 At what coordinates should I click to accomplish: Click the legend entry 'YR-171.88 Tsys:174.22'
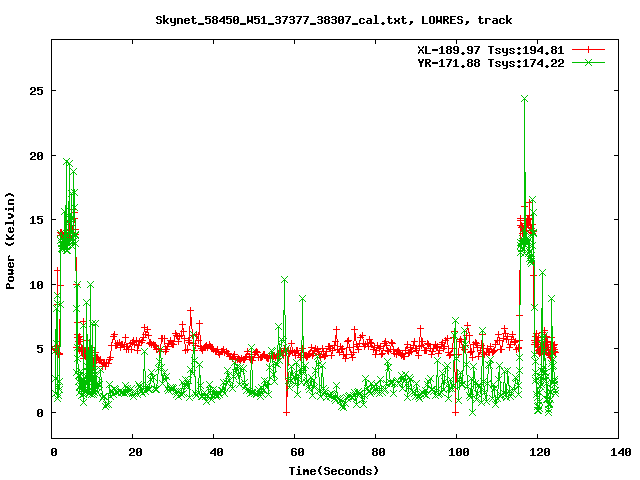(491, 63)
